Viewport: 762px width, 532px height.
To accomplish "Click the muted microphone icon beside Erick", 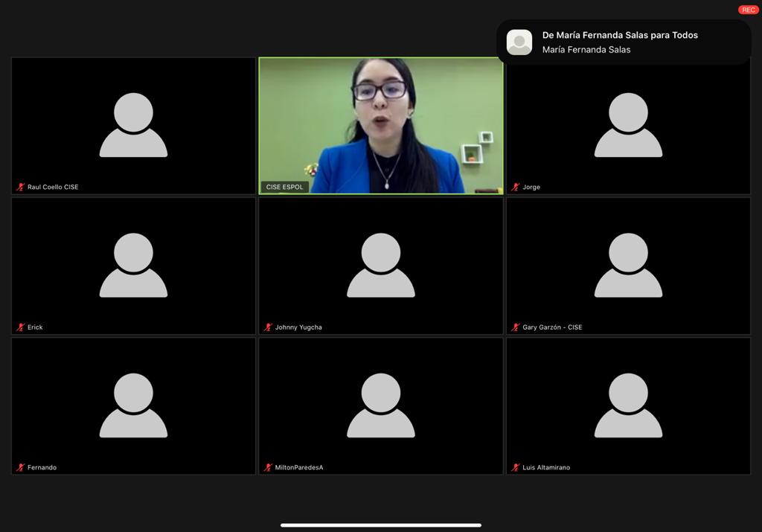I will pos(20,327).
